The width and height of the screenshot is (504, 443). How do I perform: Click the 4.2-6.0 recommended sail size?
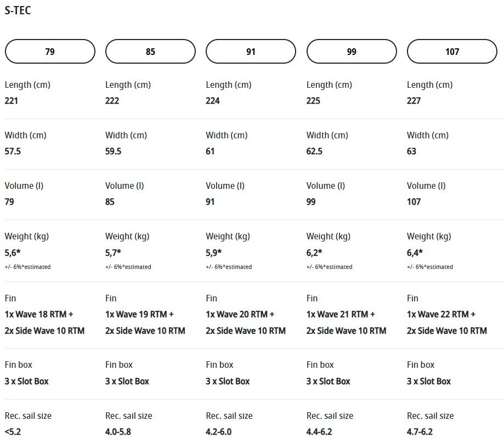(x=218, y=431)
